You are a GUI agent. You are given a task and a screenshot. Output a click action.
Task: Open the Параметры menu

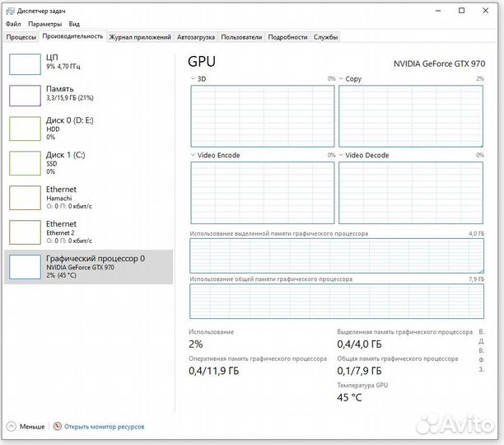pyautogui.click(x=44, y=25)
